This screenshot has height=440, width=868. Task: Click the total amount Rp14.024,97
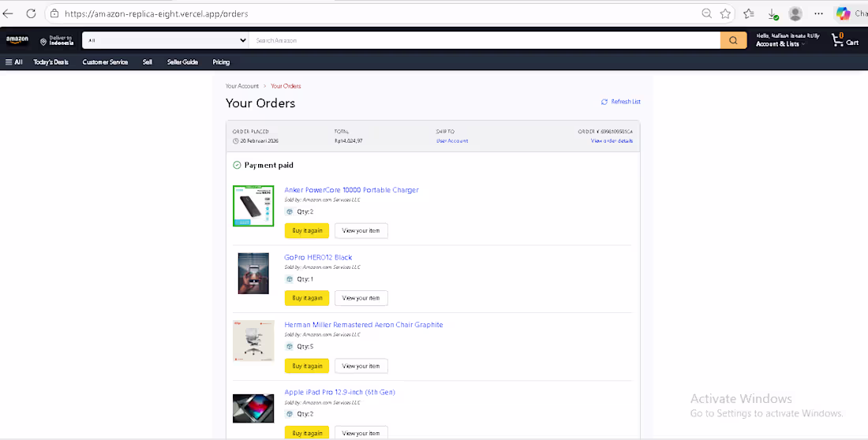(349, 141)
